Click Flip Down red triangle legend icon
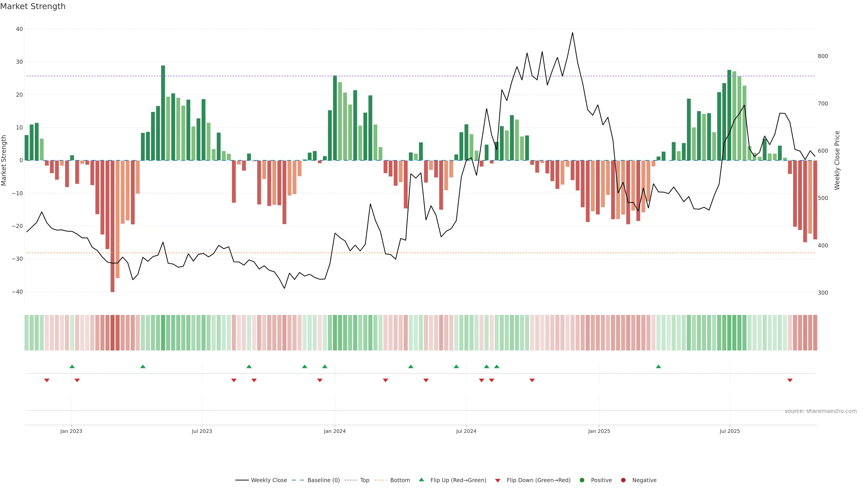This screenshot has height=488, width=868. tap(498, 481)
